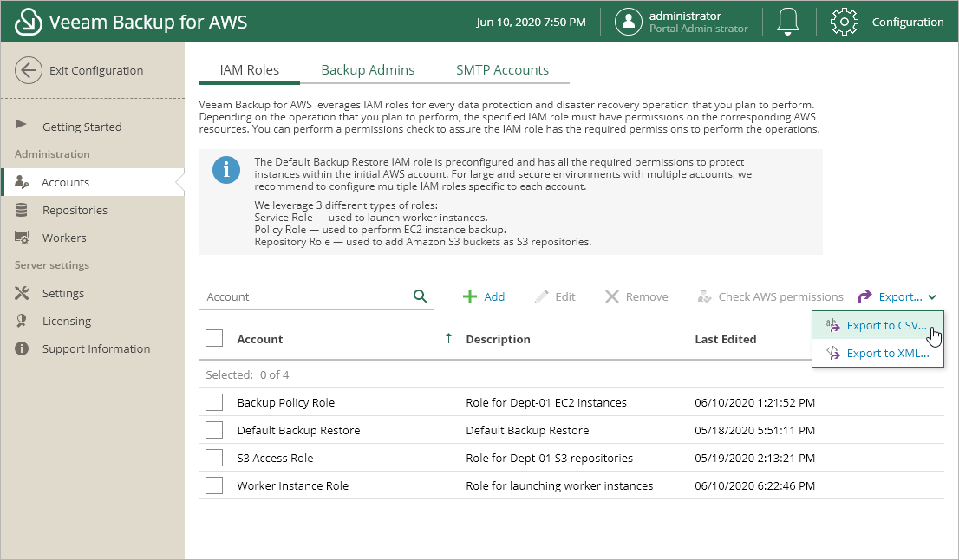Expand the Export dropdown arrow
This screenshot has height=560, width=959.
click(932, 297)
